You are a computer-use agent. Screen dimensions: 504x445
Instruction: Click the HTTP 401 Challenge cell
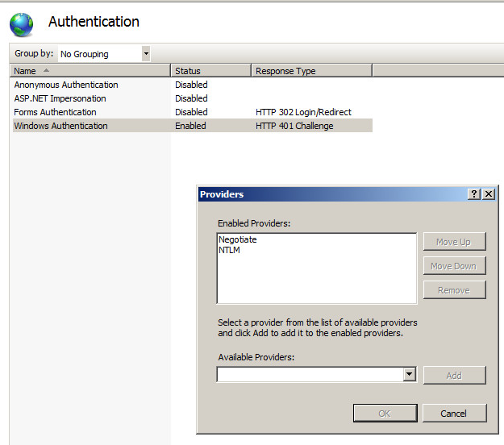(x=294, y=126)
